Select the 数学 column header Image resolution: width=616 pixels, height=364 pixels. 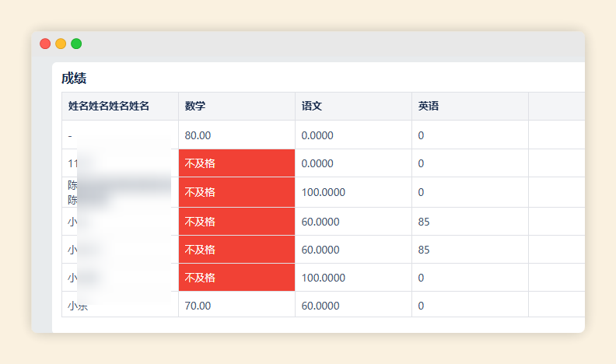coord(195,106)
